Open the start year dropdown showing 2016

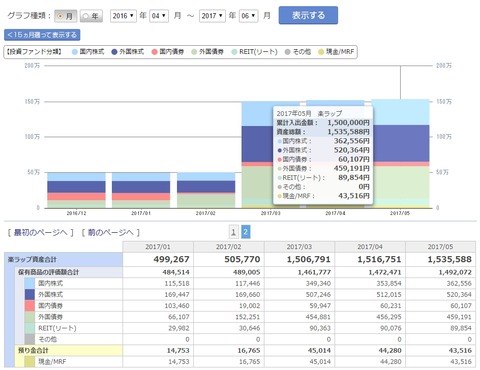(123, 16)
